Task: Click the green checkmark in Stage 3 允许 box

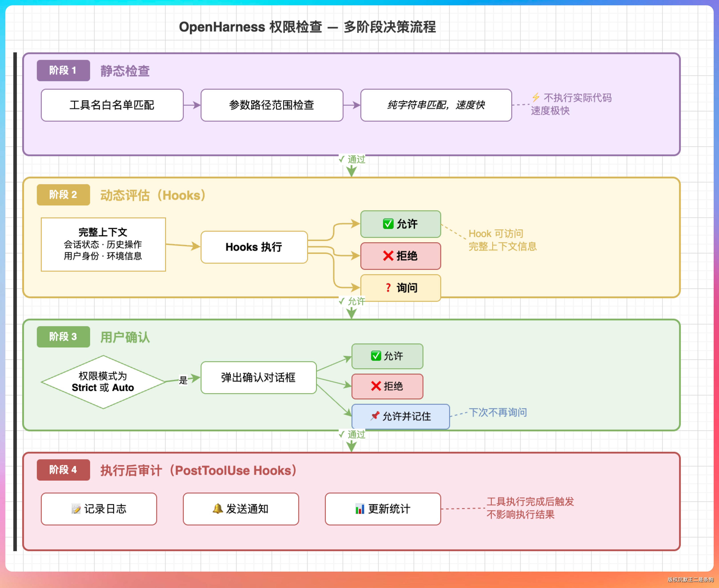Action: (x=376, y=356)
